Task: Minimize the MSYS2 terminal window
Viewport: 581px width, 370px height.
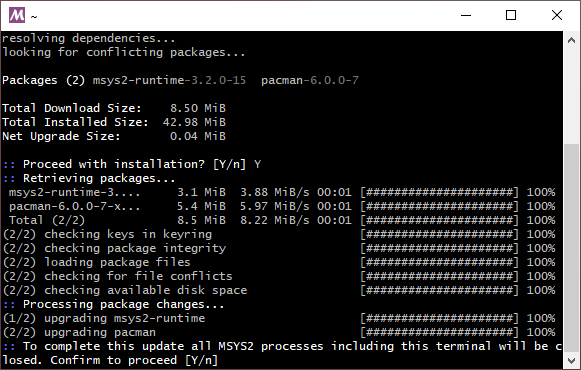Action: coord(466,15)
